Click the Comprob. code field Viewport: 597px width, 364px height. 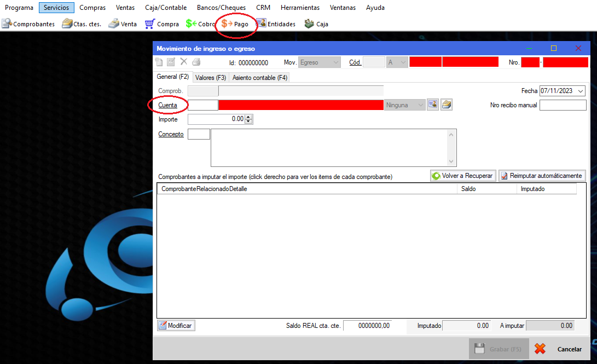click(x=203, y=91)
